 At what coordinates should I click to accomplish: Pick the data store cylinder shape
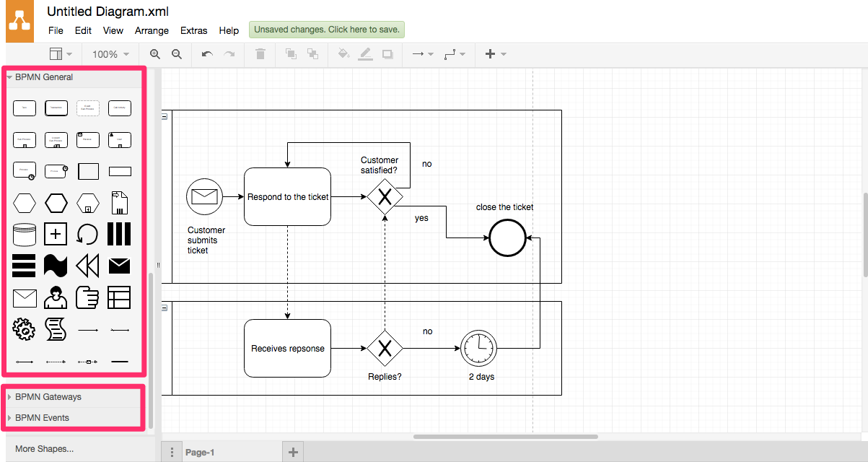tap(25, 234)
